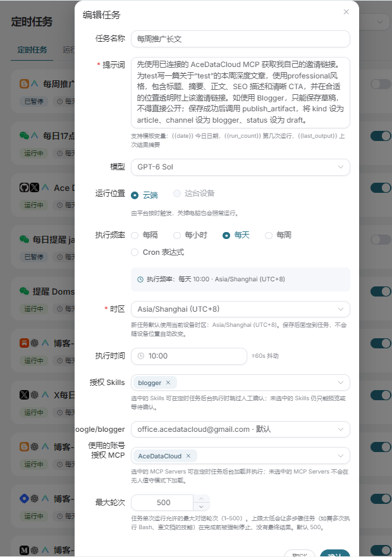Viewport: 392px width, 557px height.
Task: Click the 已暂停 badge on 每日提醒 ja row
Action: tap(34, 257)
